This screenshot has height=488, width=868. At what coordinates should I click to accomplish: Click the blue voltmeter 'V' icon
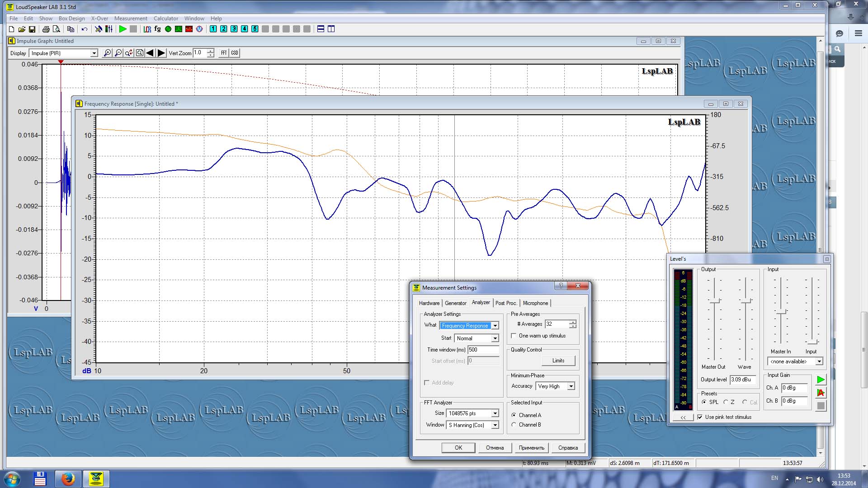point(199,29)
